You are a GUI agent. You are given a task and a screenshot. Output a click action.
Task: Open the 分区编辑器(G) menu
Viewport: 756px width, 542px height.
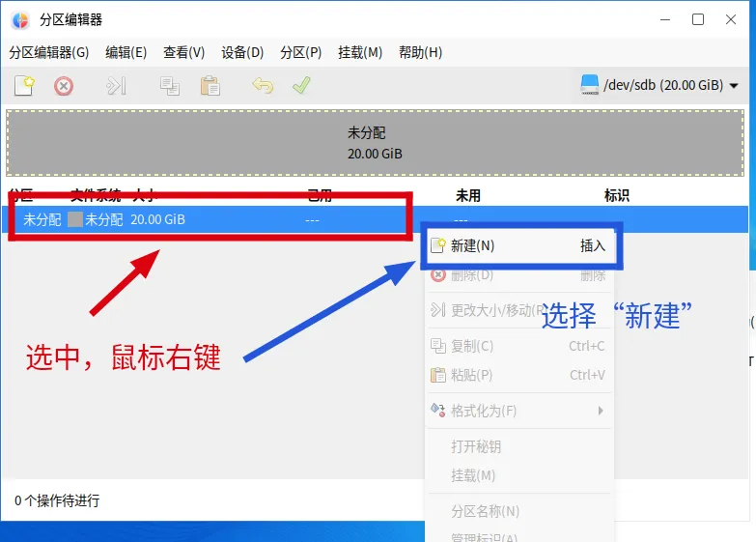[x=48, y=52]
